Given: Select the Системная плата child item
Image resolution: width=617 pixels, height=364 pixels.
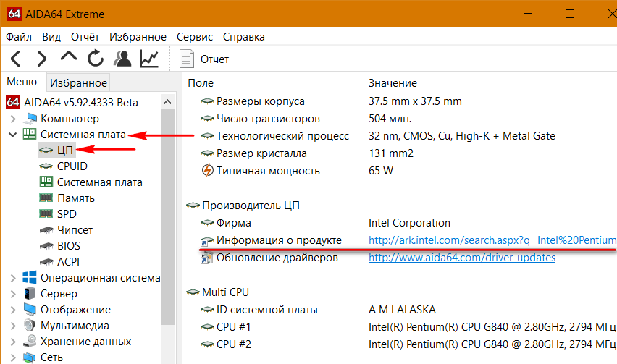Looking at the screenshot, I should pos(99,182).
